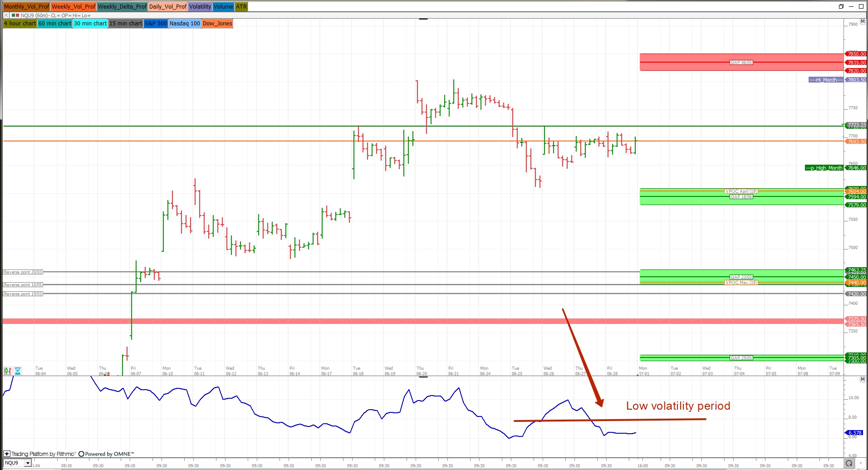Image resolution: width=868 pixels, height=470 pixels.
Task: Switch to the Volatility tab
Action: 200,7
